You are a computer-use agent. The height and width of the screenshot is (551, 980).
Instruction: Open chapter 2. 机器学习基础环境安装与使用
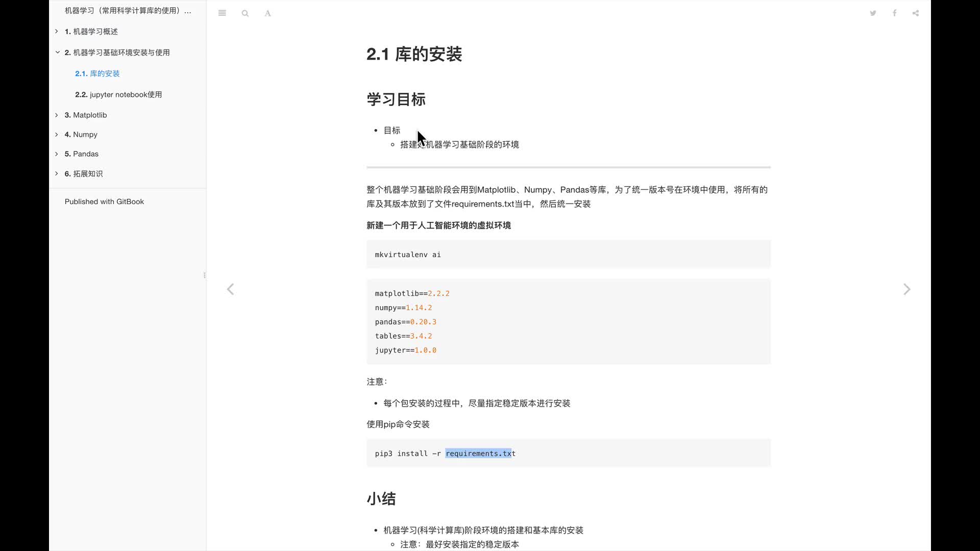(117, 53)
